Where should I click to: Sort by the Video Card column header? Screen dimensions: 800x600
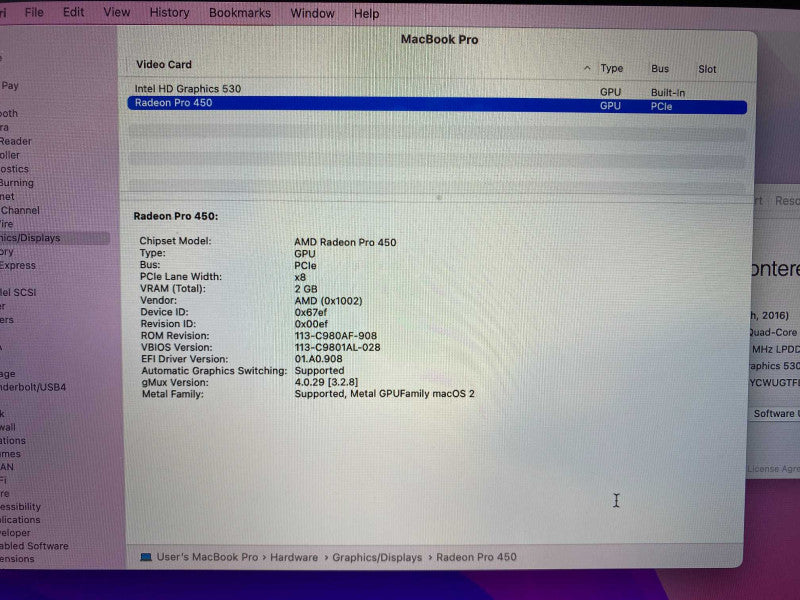164,65
